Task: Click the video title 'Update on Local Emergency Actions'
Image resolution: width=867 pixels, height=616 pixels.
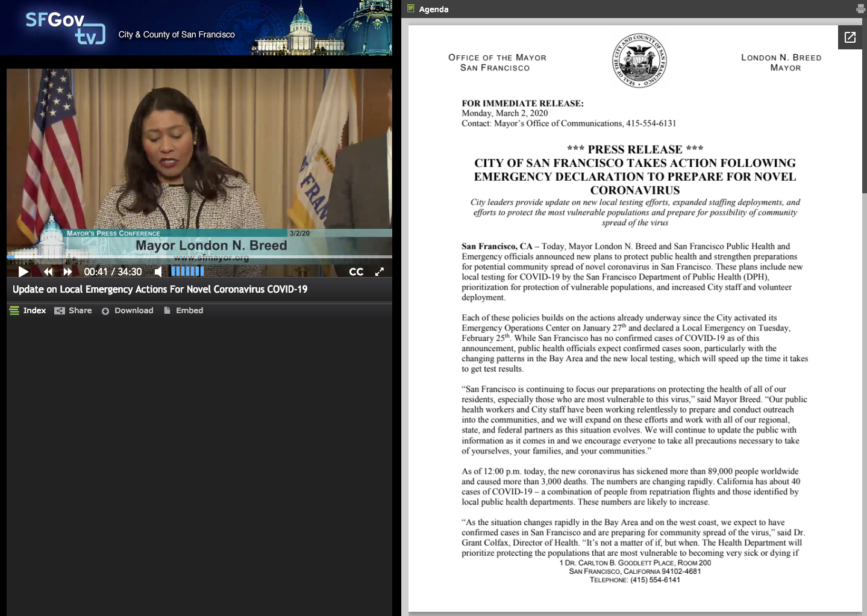Action: pos(160,289)
